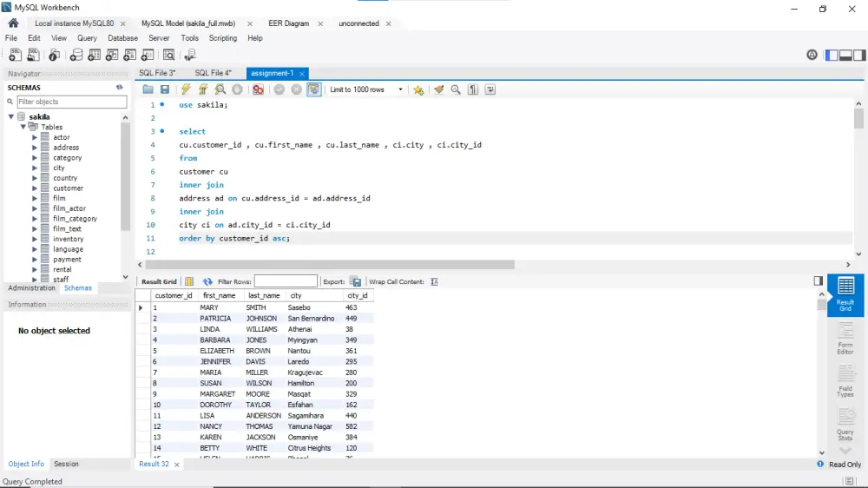The image size is (868, 488).
Task: Click the Filter Rows input field
Action: tap(286, 281)
